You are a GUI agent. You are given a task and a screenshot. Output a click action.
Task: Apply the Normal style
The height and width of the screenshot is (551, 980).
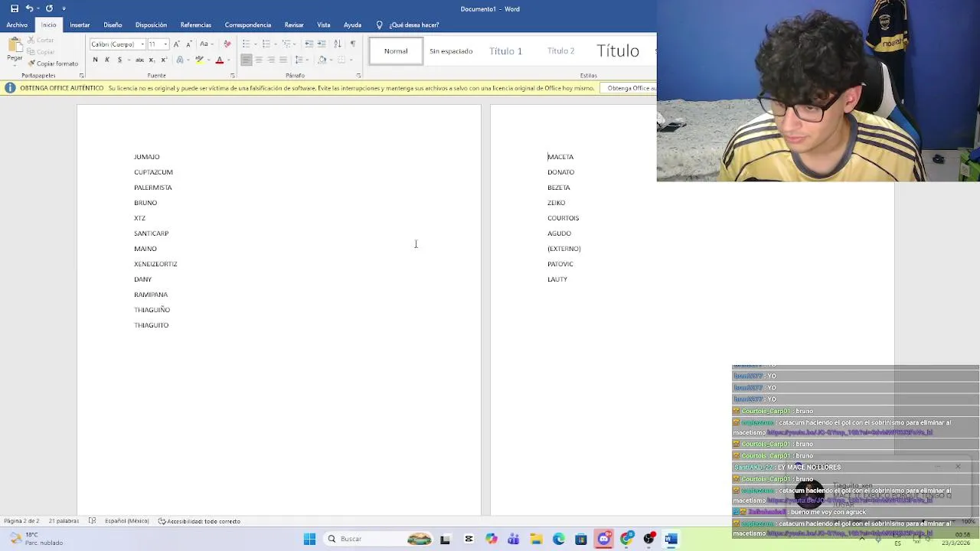tap(396, 51)
